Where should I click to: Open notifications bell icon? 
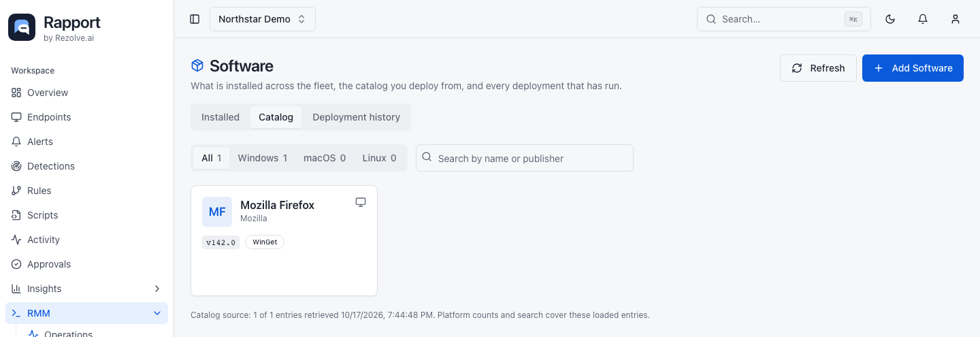[x=923, y=19]
